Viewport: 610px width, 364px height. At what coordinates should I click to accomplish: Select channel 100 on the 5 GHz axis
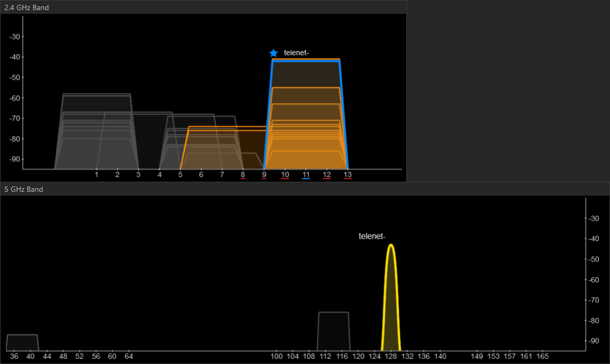pos(277,356)
